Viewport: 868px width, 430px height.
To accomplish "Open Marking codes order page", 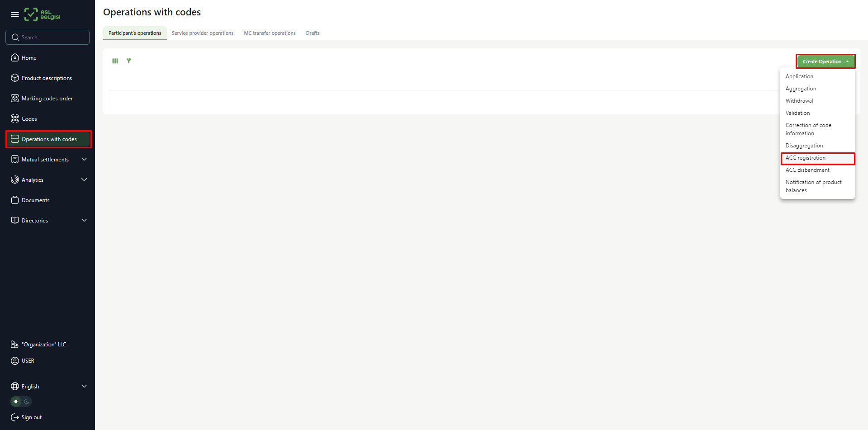I will click(47, 99).
